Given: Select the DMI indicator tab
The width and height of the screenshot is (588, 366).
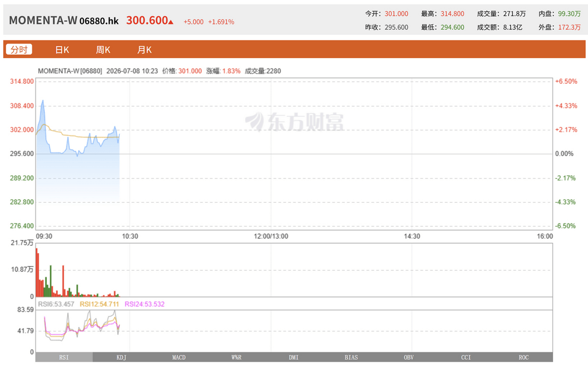Looking at the screenshot, I should click(x=293, y=357).
